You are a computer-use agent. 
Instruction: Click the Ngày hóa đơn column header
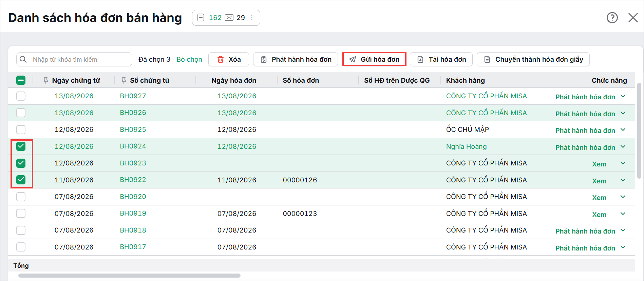pos(234,80)
